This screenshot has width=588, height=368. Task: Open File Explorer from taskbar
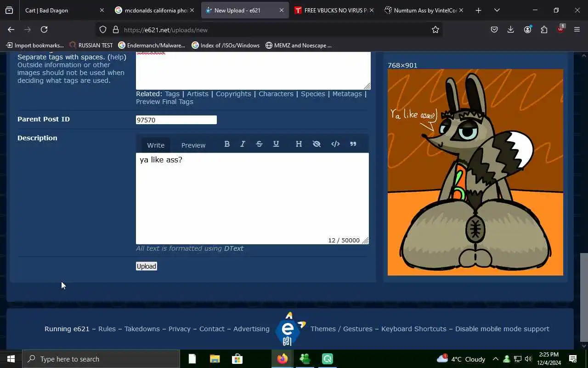[215, 359]
